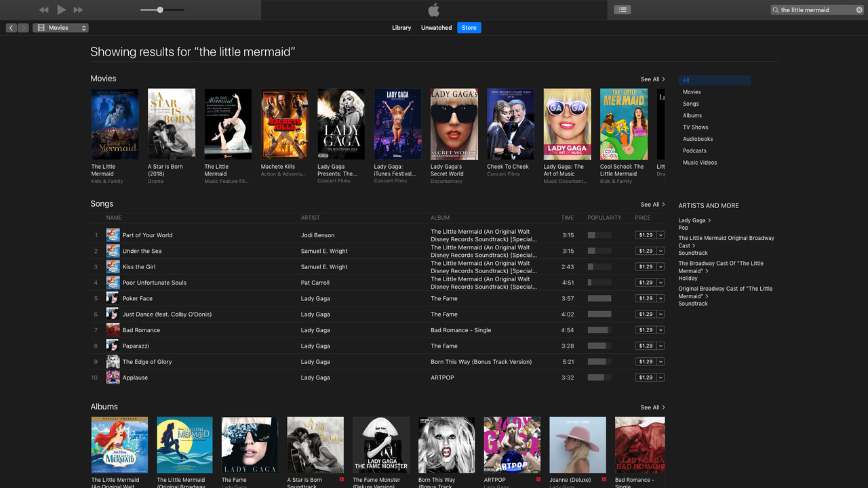Adjust the volume slider knob
This screenshot has width=868, height=488.
tap(160, 9)
